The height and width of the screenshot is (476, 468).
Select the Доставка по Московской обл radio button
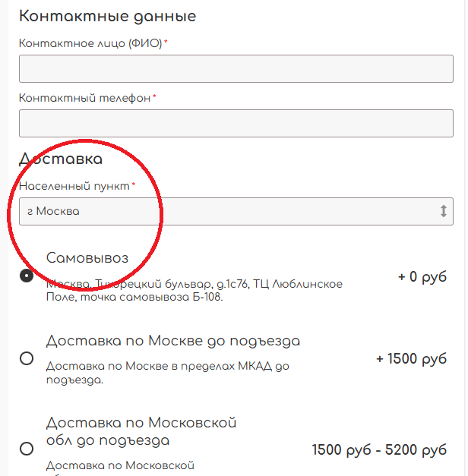click(x=27, y=449)
